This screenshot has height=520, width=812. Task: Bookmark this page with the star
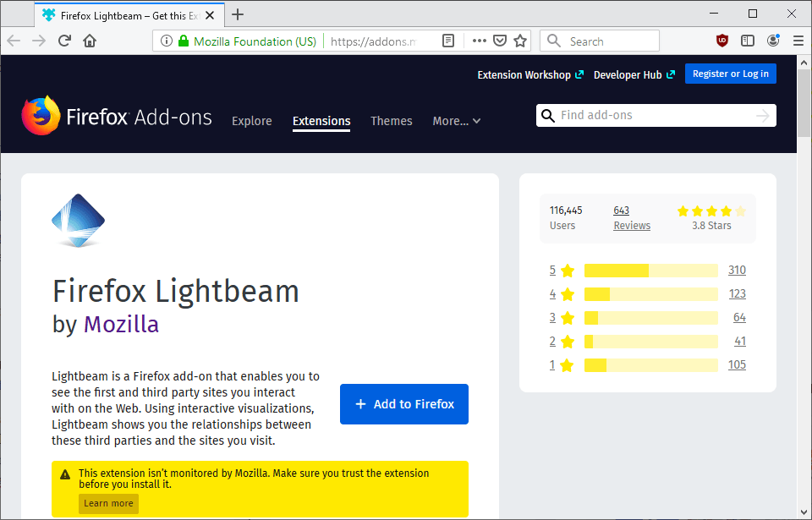click(519, 40)
